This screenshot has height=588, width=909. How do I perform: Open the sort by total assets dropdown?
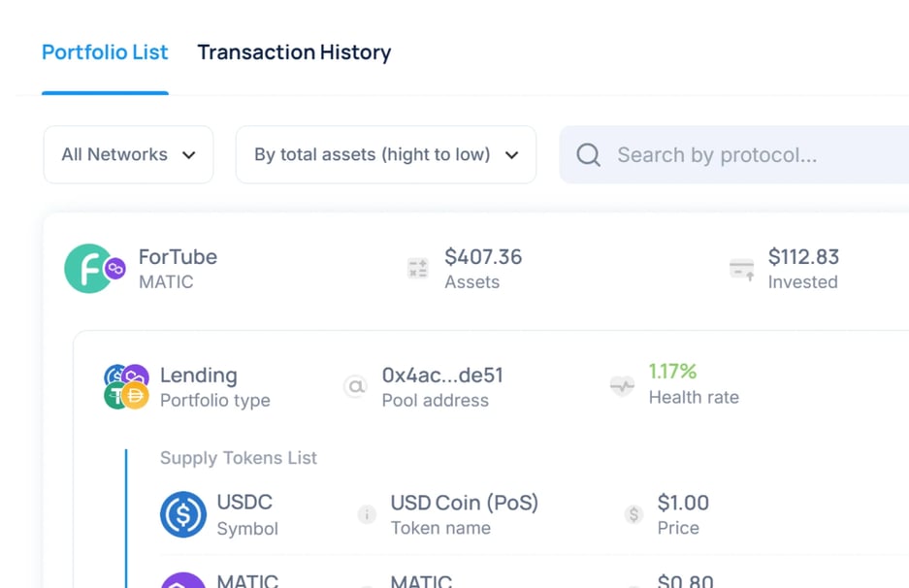coord(385,154)
